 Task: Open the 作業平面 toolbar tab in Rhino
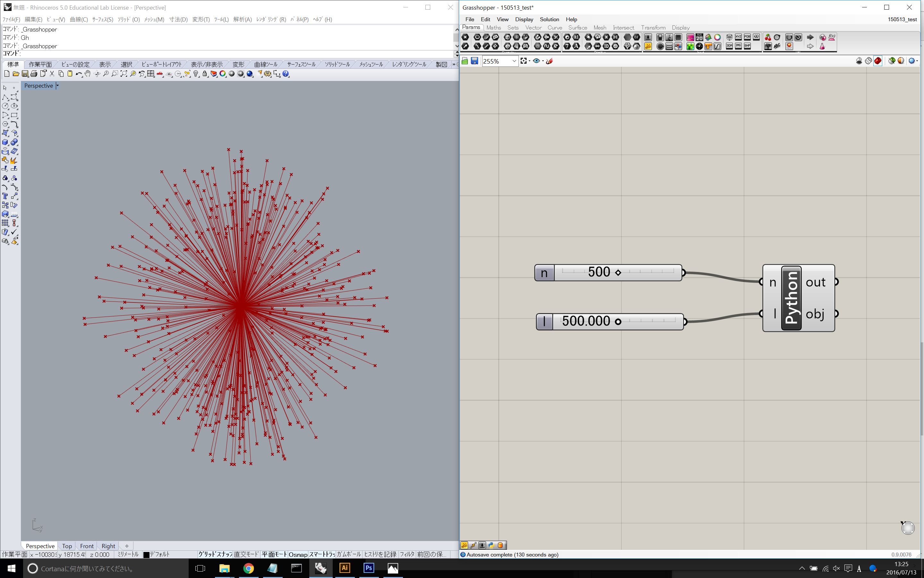point(40,64)
